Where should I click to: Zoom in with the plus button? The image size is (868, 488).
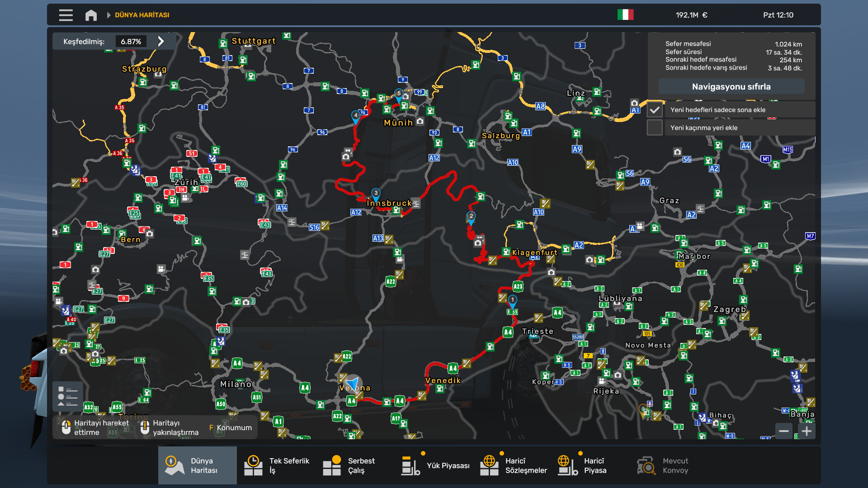[807, 431]
